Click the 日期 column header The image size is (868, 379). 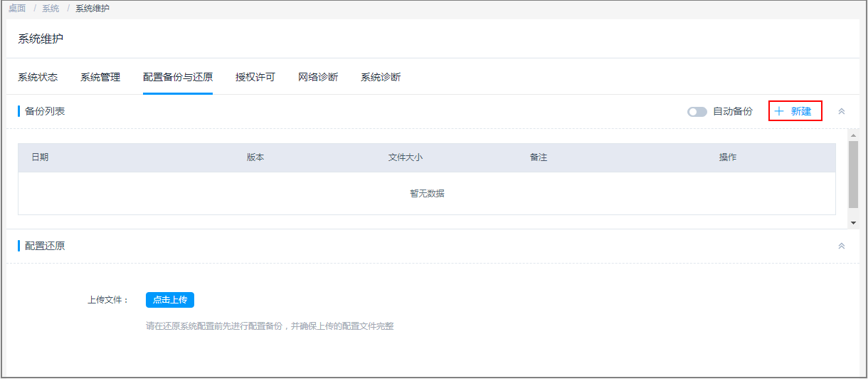40,157
